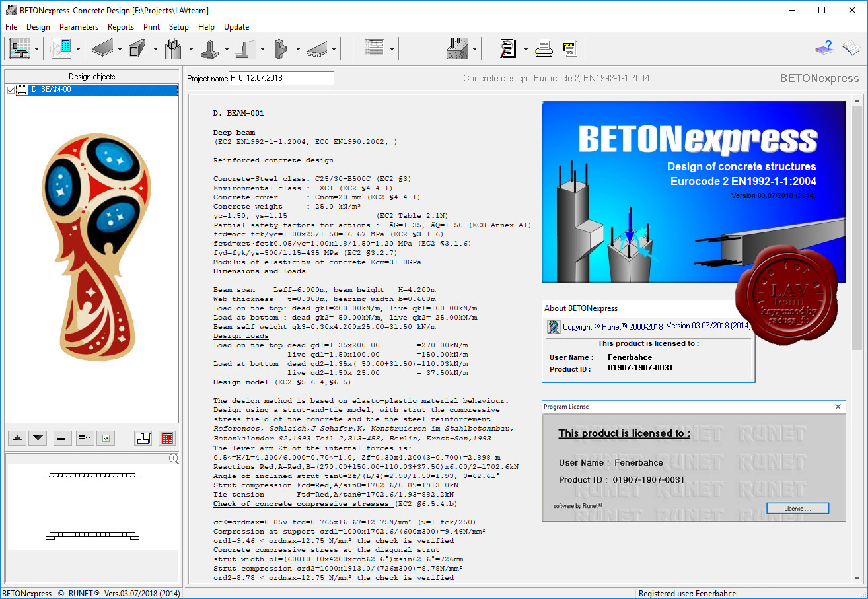Click the report scrollbar up arrow
This screenshot has width=868, height=599.
click(x=857, y=101)
